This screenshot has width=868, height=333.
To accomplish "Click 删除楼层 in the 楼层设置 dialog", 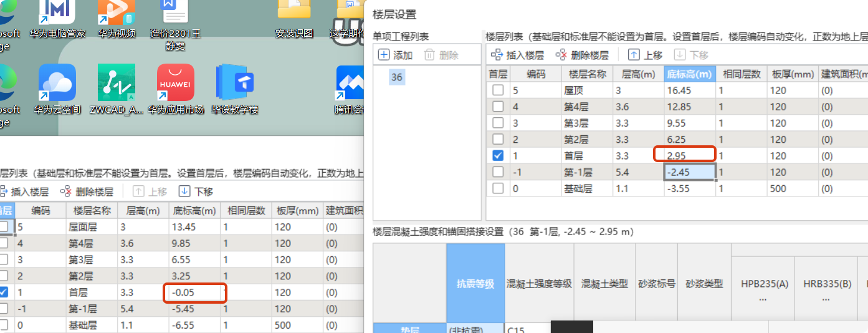I will pyautogui.click(x=582, y=55).
